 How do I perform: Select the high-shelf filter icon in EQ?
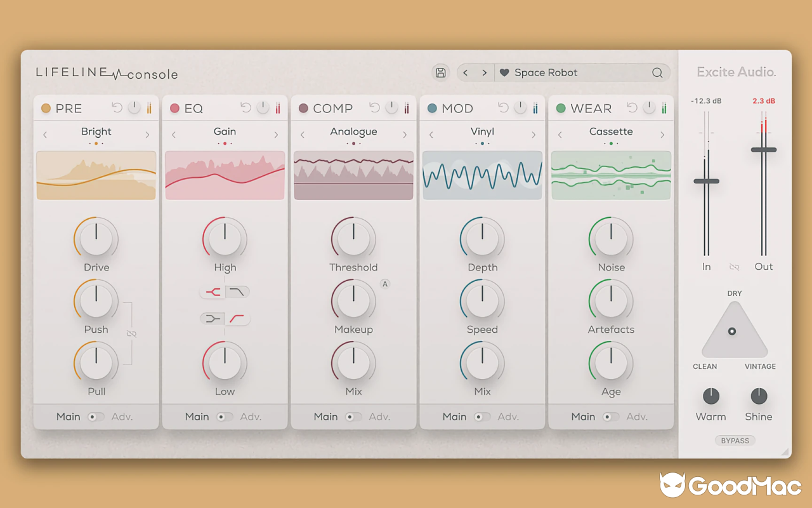(237, 290)
